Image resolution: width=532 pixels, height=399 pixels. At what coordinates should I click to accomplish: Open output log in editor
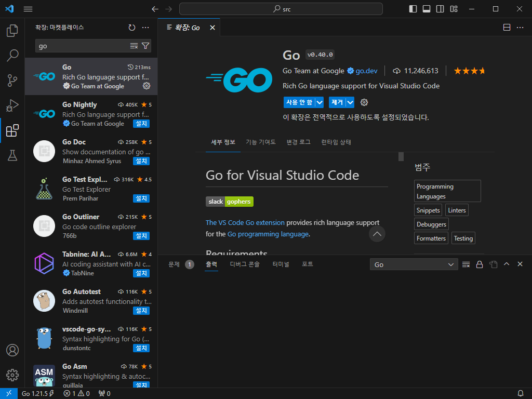(x=494, y=264)
